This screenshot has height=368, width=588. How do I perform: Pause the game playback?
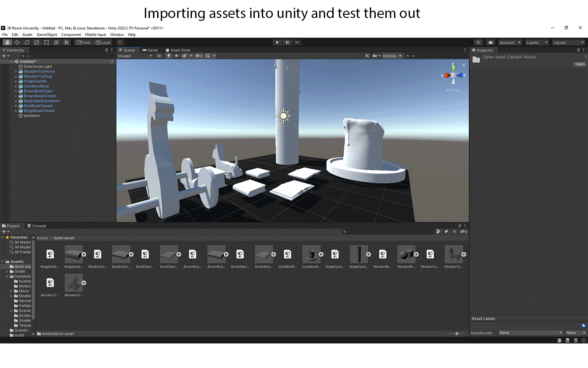click(x=287, y=43)
